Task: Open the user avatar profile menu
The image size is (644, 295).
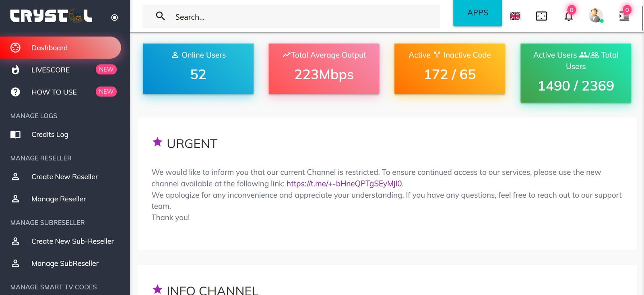Action: click(595, 16)
